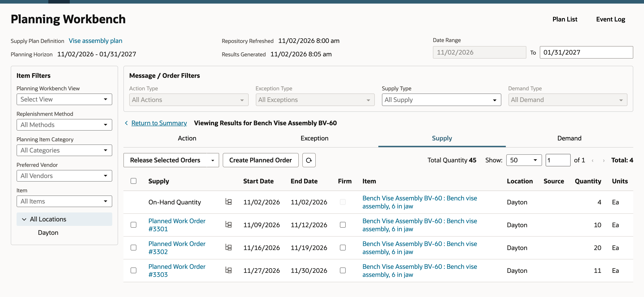Viewport: 644px width, 297px height.
Task: Toggle Firm checkbox for order #3302
Action: (x=343, y=248)
